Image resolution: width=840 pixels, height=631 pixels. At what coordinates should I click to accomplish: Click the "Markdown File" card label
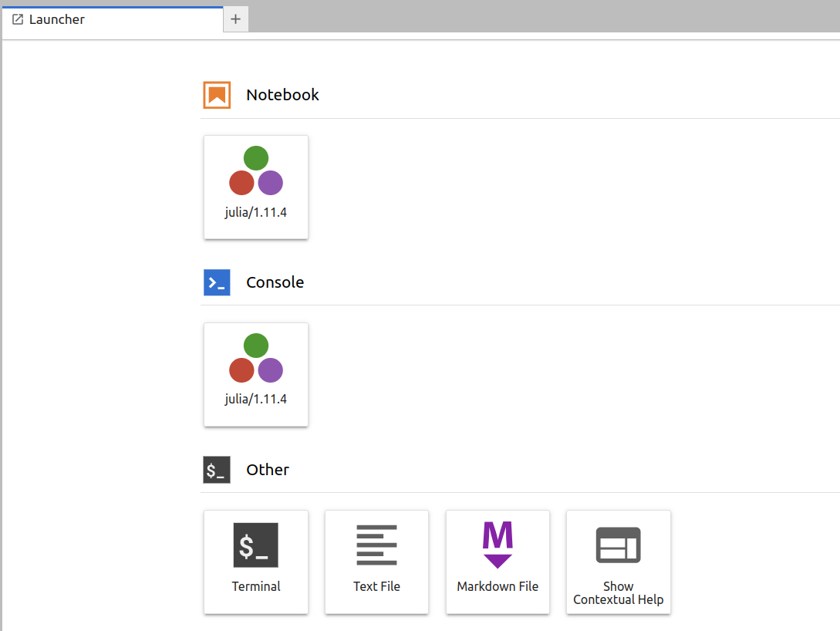coord(498,586)
